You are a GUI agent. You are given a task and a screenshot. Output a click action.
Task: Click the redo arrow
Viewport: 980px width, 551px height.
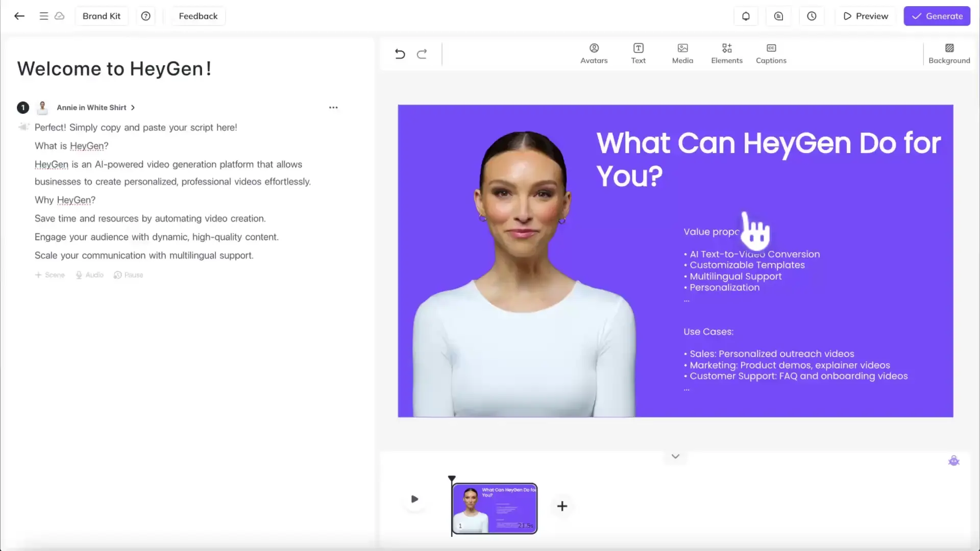tap(422, 54)
